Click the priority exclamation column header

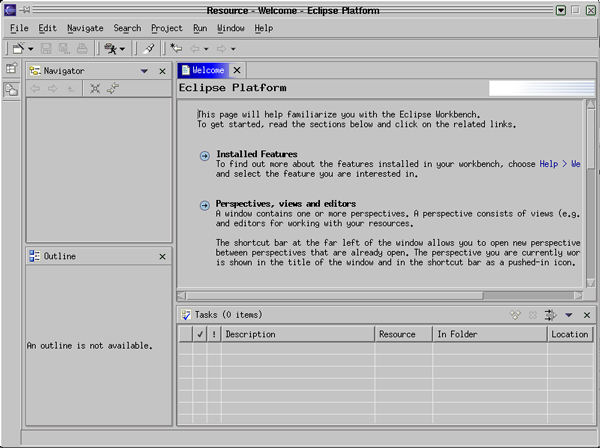click(214, 334)
